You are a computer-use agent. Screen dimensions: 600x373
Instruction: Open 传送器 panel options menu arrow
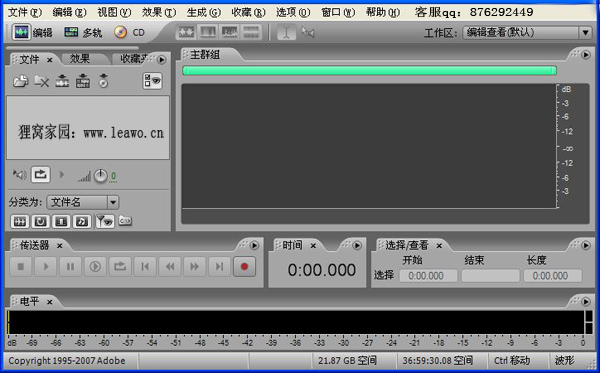click(254, 245)
